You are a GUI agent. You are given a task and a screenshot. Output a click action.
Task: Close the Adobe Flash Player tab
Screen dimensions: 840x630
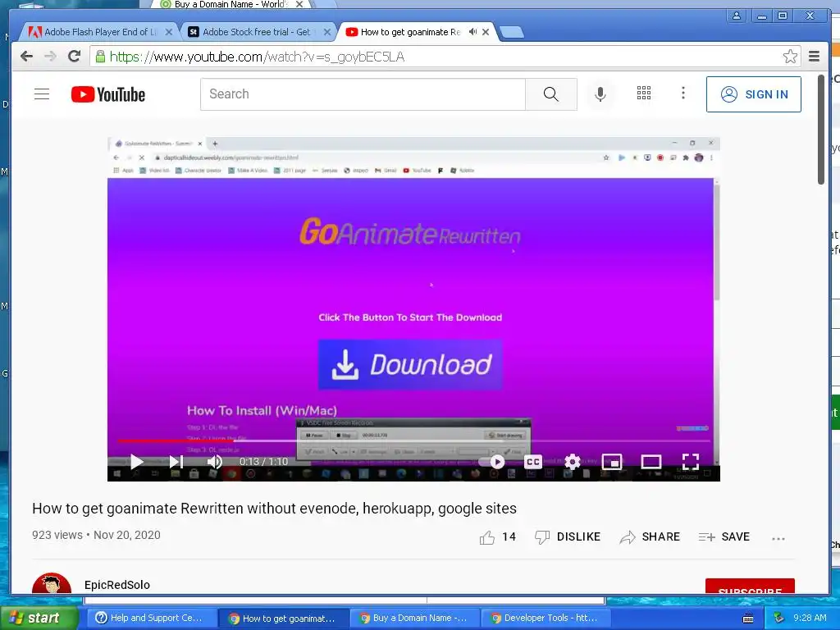[x=168, y=32]
